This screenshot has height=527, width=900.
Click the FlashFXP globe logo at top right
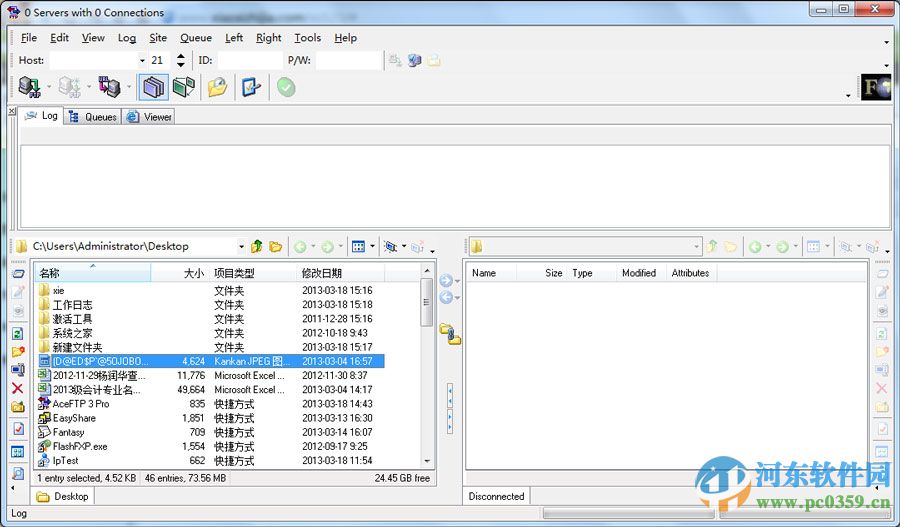coord(876,87)
